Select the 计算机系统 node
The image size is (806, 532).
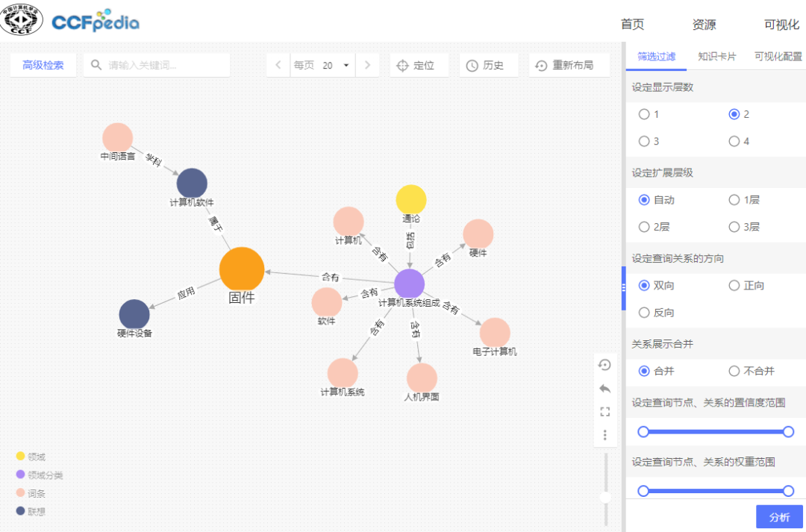coord(343,373)
